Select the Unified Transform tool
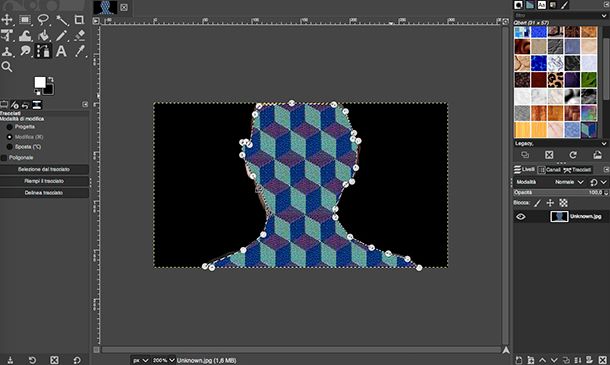Image resolution: width=610 pixels, height=365 pixels. 7,35
